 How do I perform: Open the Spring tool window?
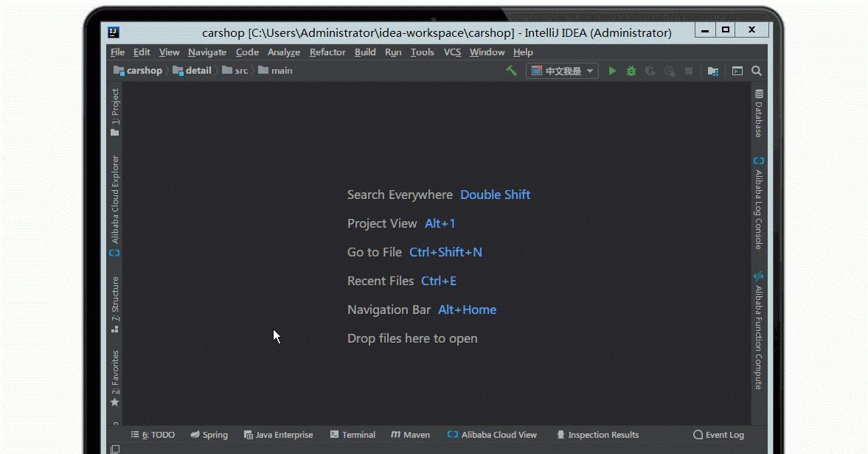209,435
